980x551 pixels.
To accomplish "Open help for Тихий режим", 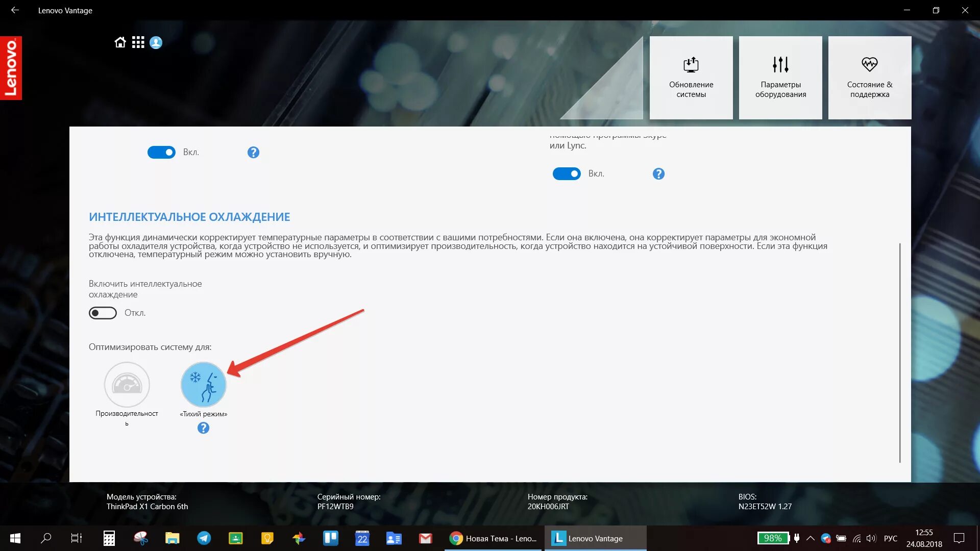I will (x=203, y=428).
